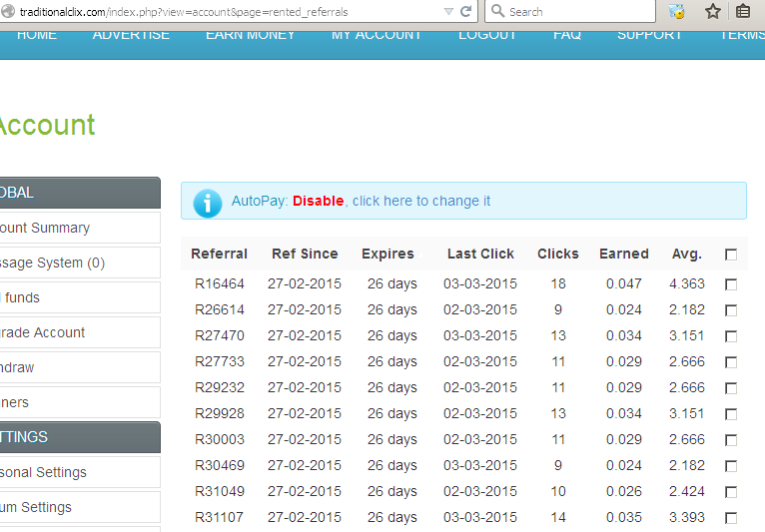Open Upgrade Account in sidebar
The height and width of the screenshot is (532, 765).
pos(80,332)
